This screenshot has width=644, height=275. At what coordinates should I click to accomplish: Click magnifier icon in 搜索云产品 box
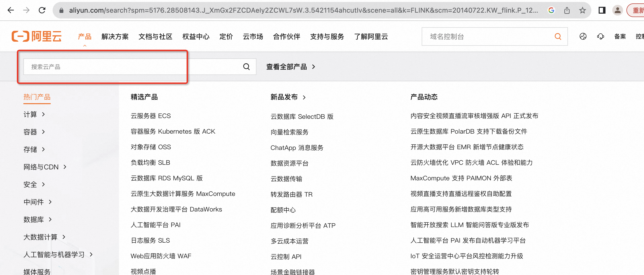click(x=246, y=67)
